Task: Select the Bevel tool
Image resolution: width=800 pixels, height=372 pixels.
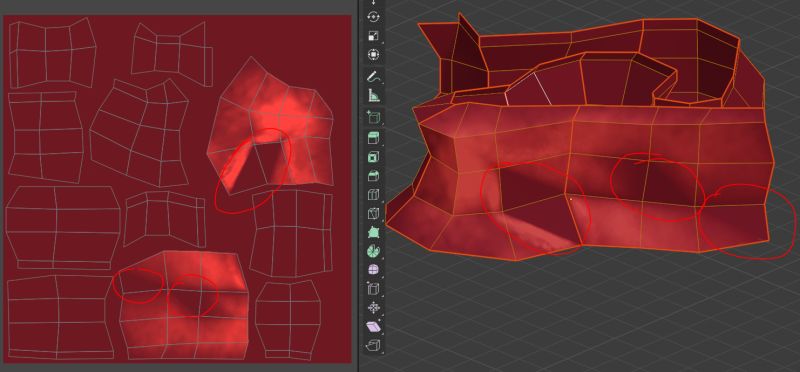Action: (x=373, y=176)
